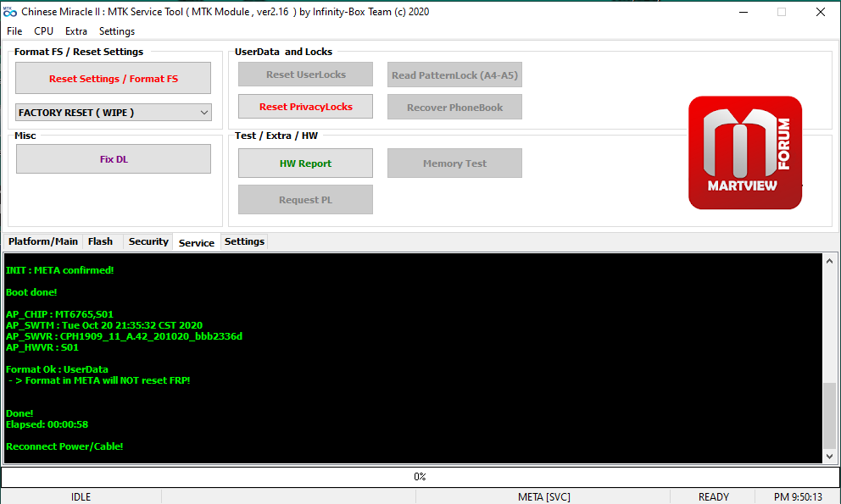Click the Fix DL button

(113, 159)
